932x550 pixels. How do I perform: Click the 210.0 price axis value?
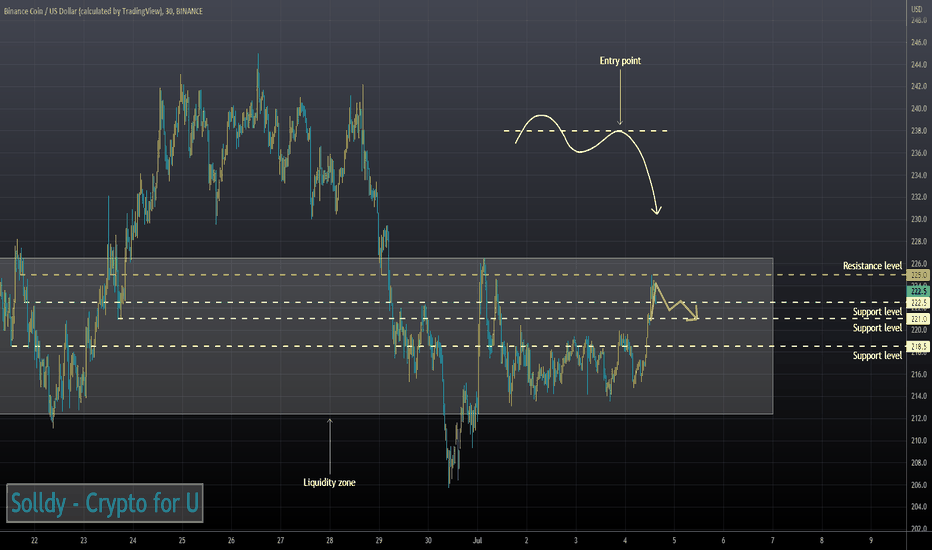[919, 441]
